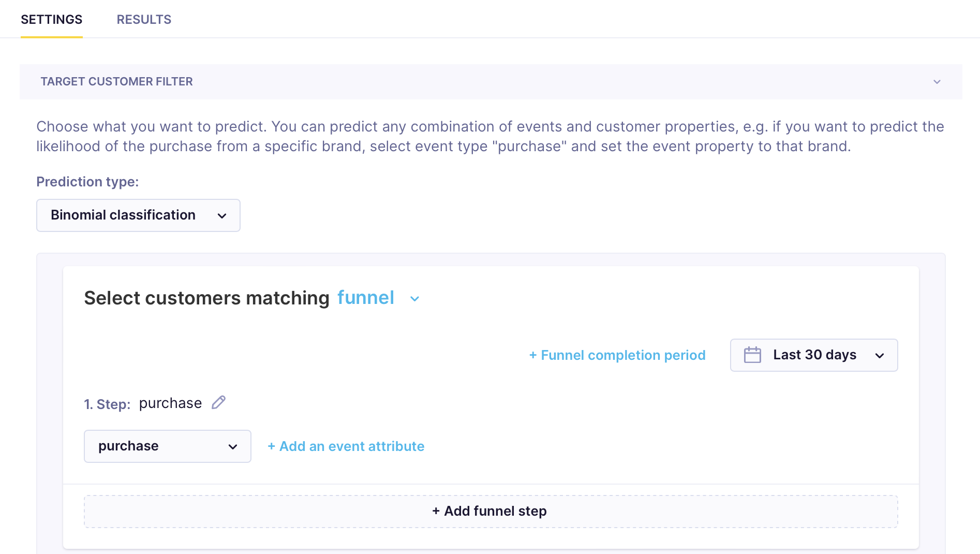The image size is (980, 554).
Task: Click the 1. Step purchase label
Action: [x=143, y=403]
